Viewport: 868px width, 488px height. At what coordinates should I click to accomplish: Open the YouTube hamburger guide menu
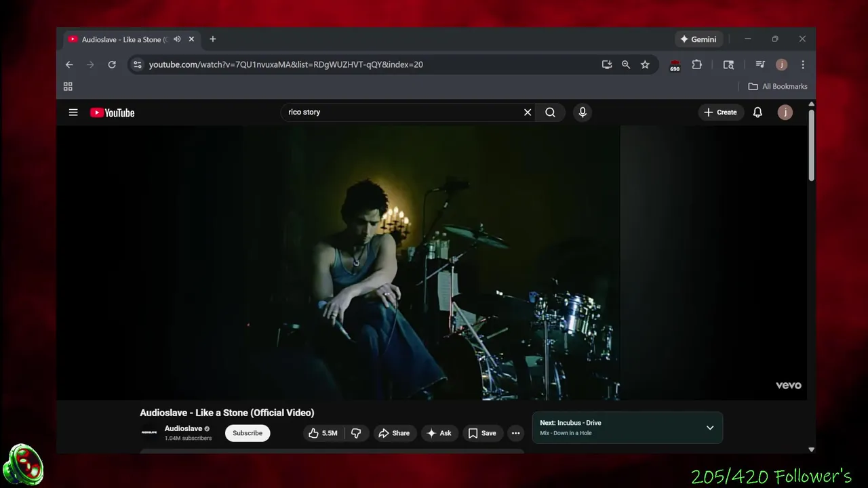pos(73,113)
